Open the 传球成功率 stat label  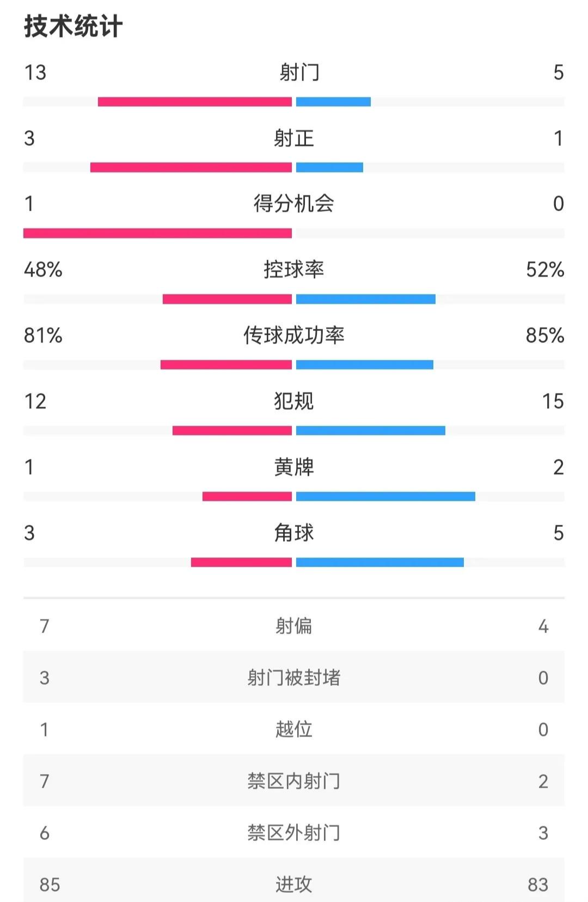pyautogui.click(x=294, y=335)
